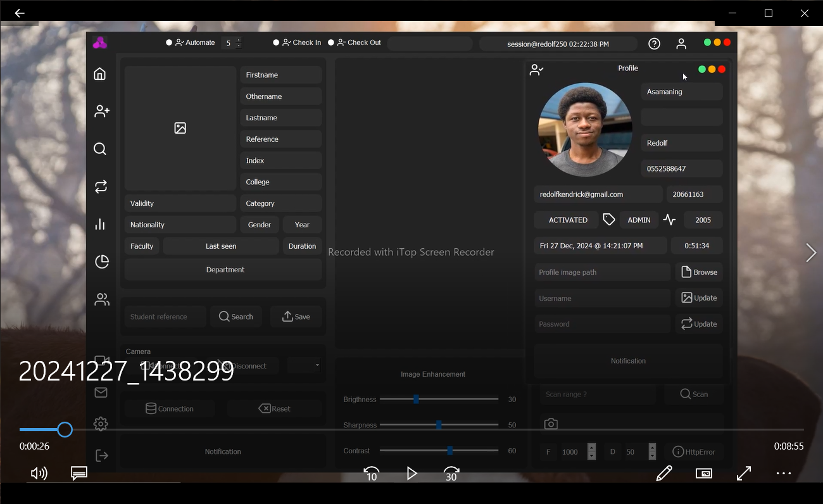Viewport: 823px width, 504px height.
Task: Play the video
Action: [x=411, y=474]
